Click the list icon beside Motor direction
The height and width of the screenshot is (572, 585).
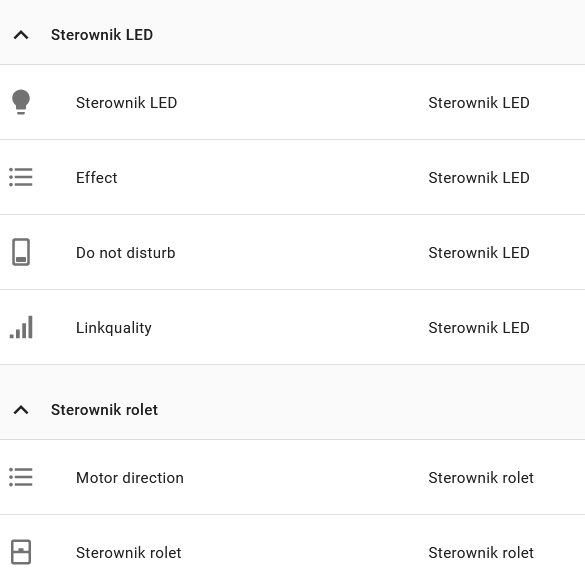pyautogui.click(x=21, y=477)
